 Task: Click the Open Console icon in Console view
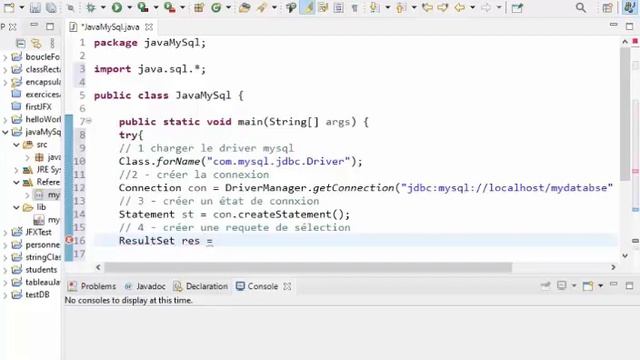click(x=588, y=286)
